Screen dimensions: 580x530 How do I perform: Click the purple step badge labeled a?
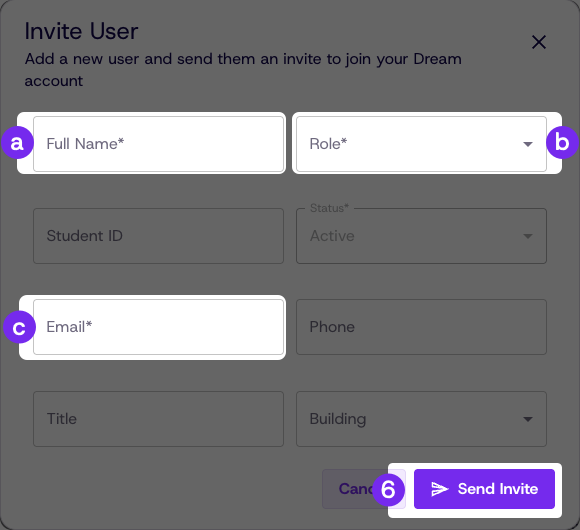click(17, 143)
